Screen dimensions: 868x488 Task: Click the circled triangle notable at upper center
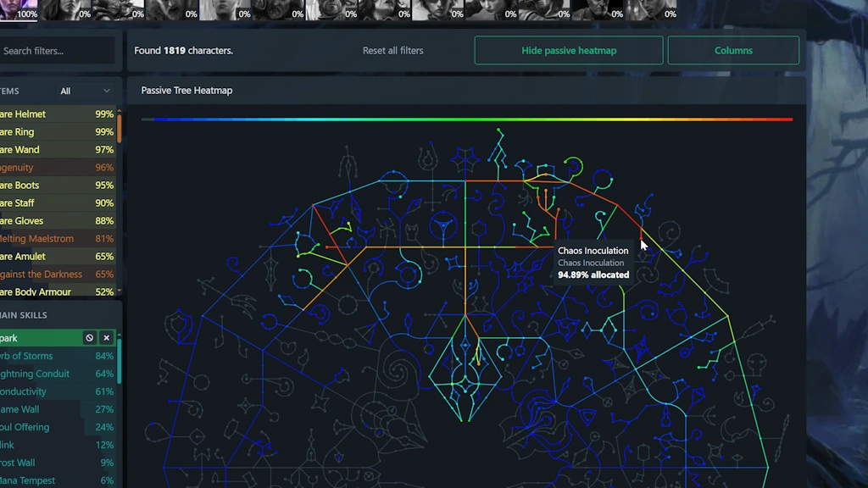(441, 225)
